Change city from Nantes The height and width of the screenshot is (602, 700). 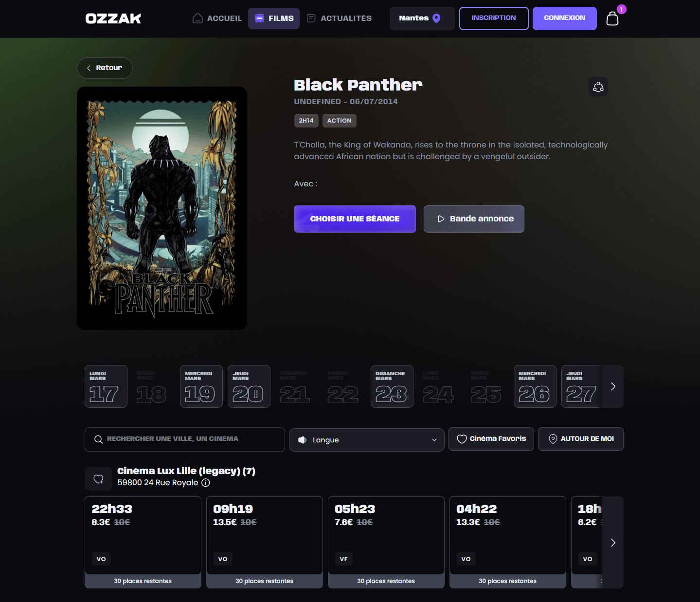point(422,18)
